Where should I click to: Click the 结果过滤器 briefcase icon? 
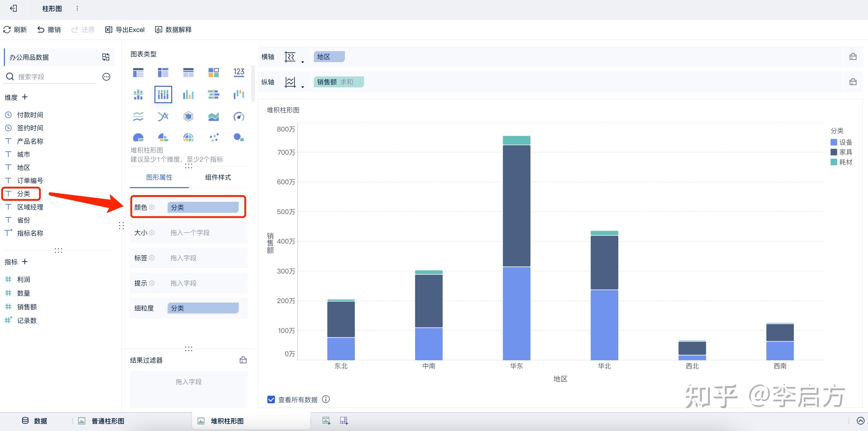coord(243,360)
